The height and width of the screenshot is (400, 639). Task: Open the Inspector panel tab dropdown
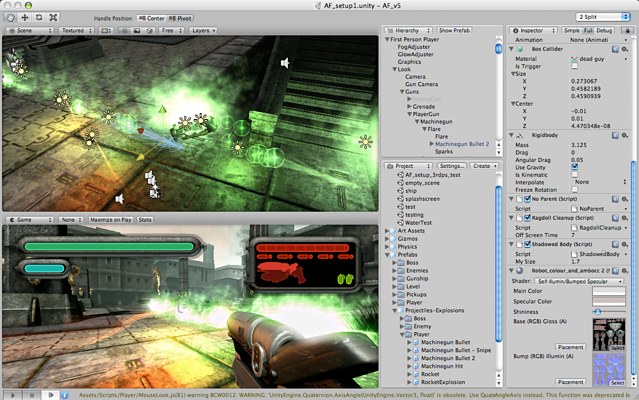pos(533,31)
